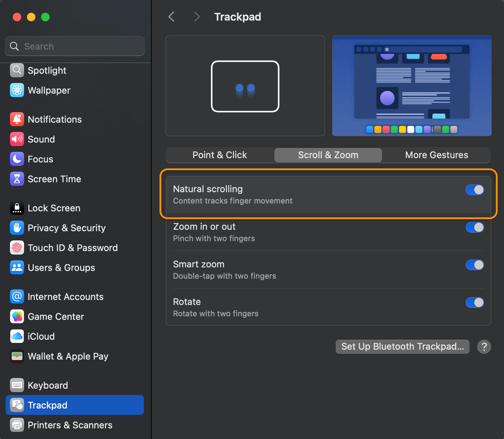
Task: Open the help question mark button
Action: [x=484, y=347]
